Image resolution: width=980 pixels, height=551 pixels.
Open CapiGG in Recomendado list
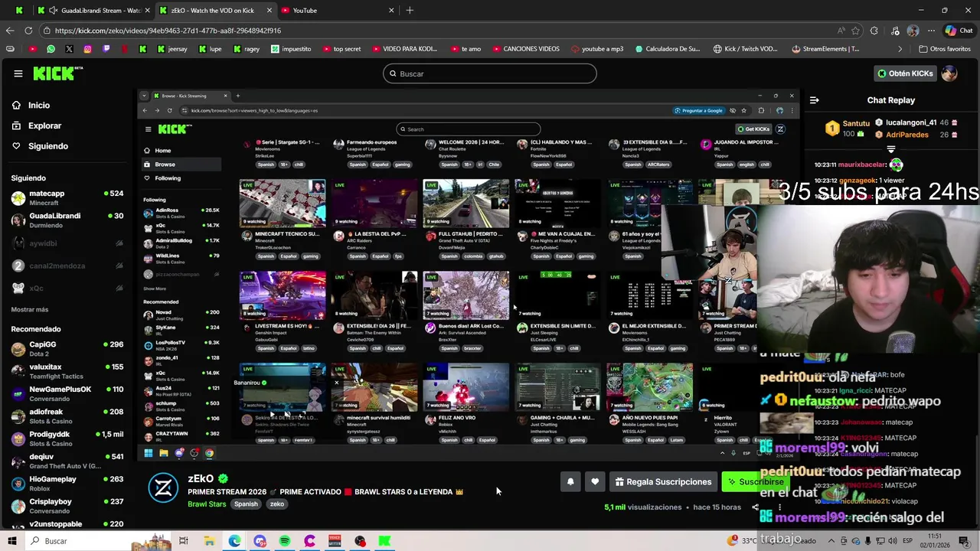click(67, 349)
